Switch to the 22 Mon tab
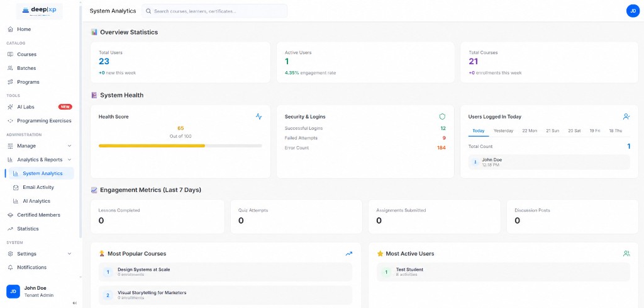 530,131
